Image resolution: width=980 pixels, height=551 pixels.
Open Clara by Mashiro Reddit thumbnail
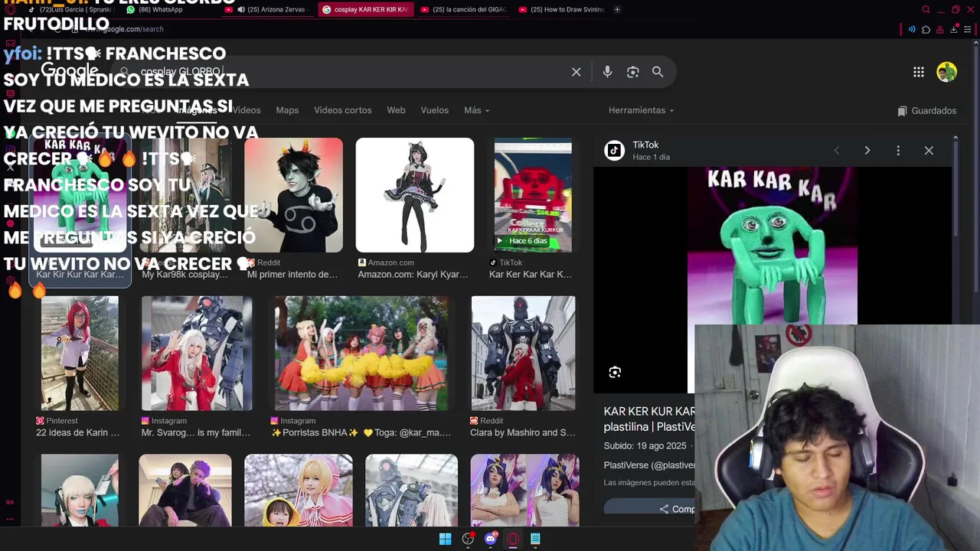[523, 354]
